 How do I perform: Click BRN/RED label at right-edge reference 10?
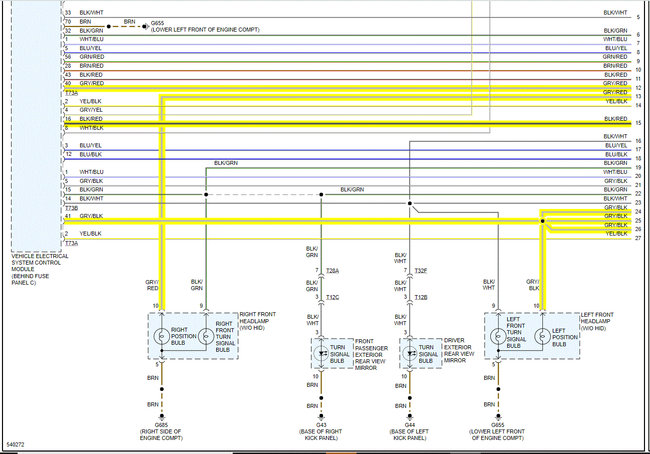[x=616, y=66]
